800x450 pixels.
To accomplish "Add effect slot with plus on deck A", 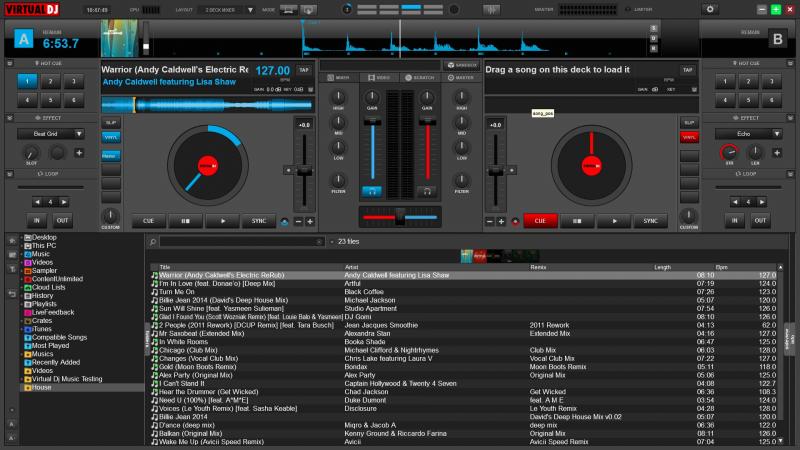I will coord(79,153).
